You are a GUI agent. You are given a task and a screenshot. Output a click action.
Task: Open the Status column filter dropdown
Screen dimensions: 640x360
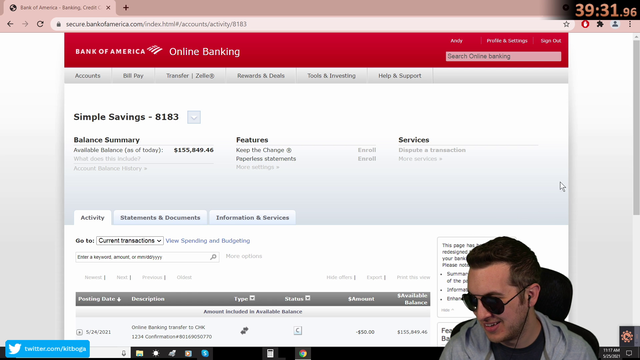(x=308, y=298)
